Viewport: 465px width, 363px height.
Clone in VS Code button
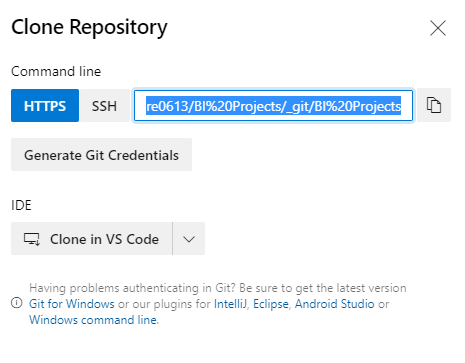[92, 239]
